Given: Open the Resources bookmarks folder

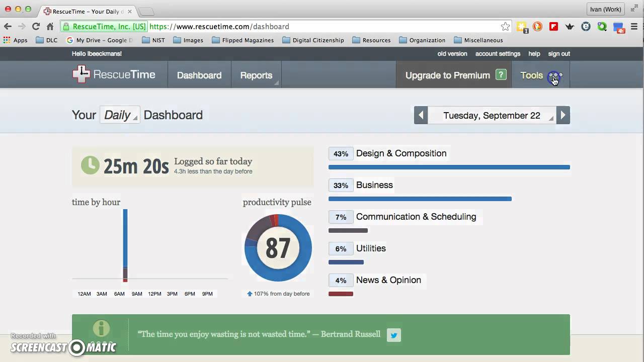Looking at the screenshot, I should 371,40.
